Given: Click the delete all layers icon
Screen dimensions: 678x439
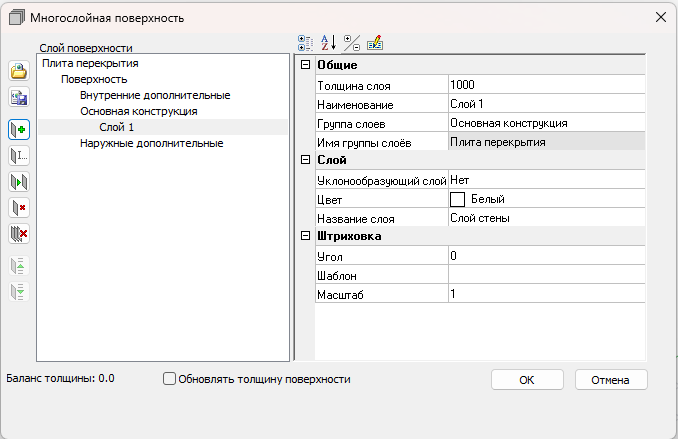Looking at the screenshot, I should point(18,234).
